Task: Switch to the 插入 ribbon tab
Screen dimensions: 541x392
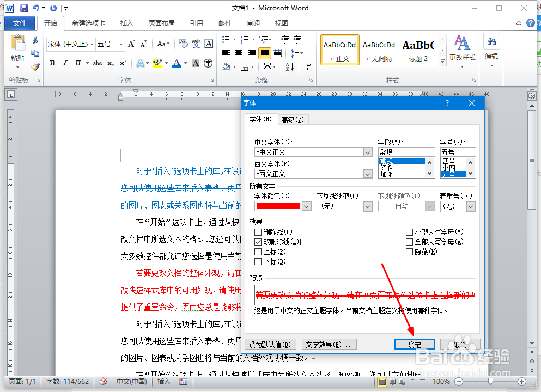Action: 126,23
